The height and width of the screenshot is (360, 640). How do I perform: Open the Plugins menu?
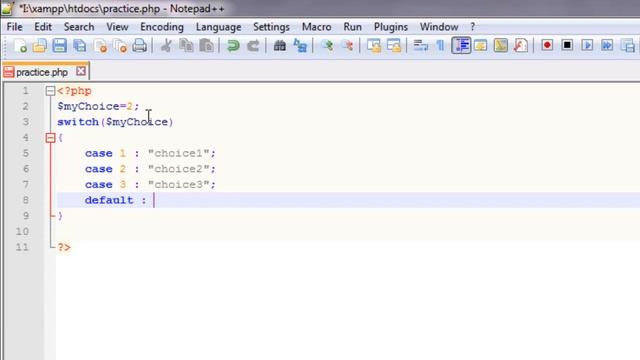point(391,27)
